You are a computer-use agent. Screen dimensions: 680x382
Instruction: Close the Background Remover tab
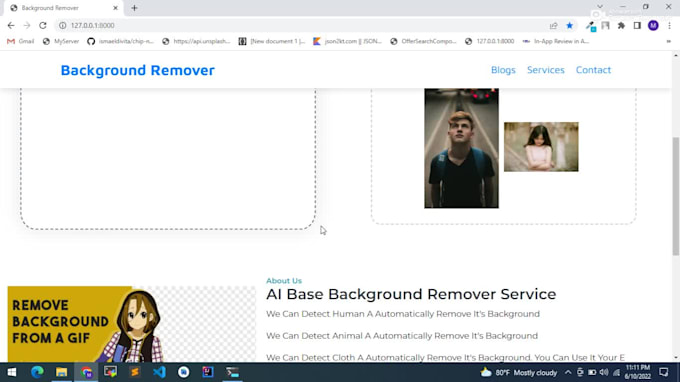tap(115, 8)
